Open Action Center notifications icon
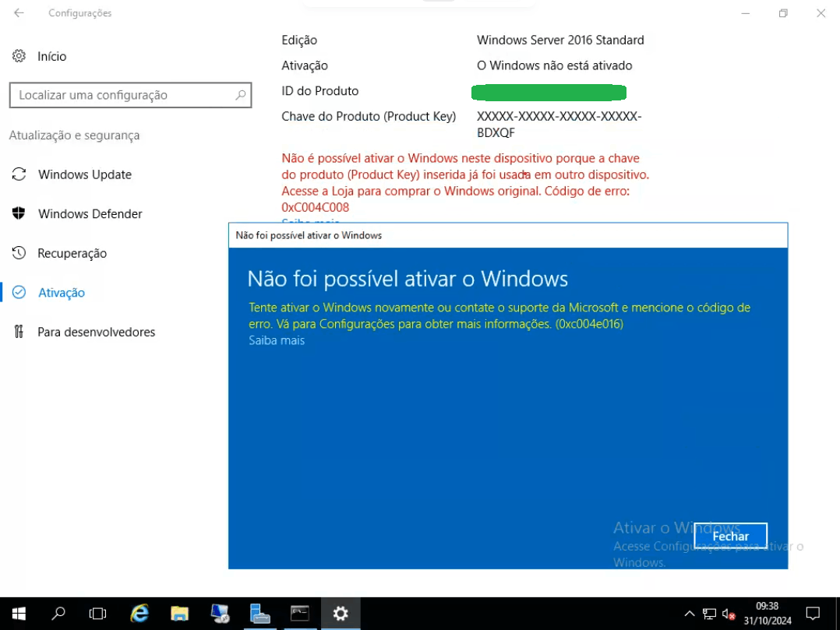This screenshot has width=840, height=630. 813,614
